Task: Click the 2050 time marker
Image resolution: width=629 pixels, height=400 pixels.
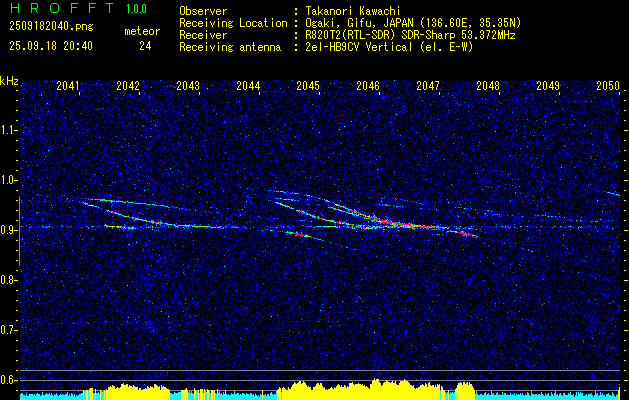Action: pos(608,86)
